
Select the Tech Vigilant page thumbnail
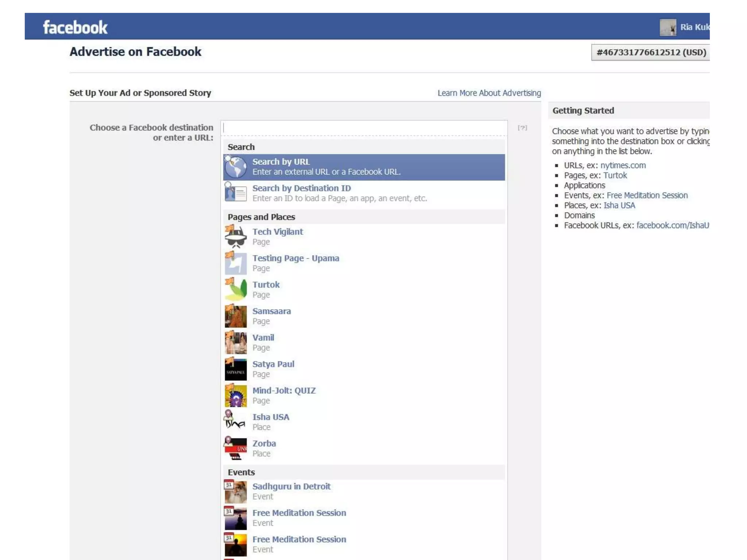236,237
